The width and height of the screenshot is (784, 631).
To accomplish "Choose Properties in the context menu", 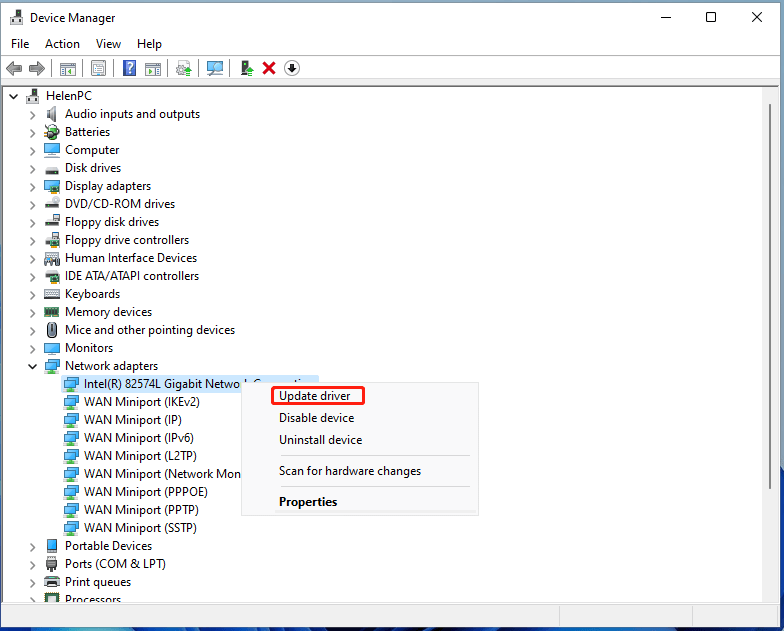I will (x=360, y=502).
